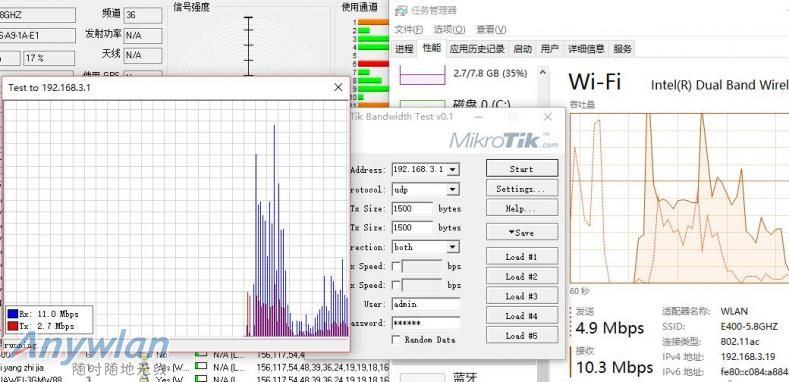Close the Test to 192.168.3.1 window
This screenshot has height=382, width=789.
pos(338,88)
